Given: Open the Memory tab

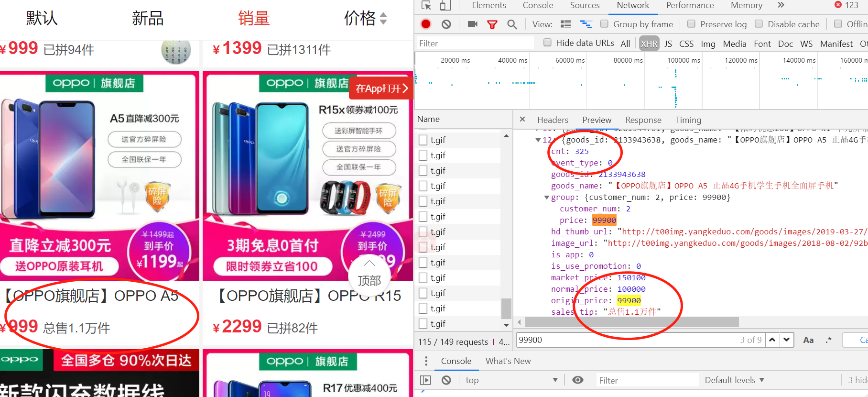Looking at the screenshot, I should [746, 5].
